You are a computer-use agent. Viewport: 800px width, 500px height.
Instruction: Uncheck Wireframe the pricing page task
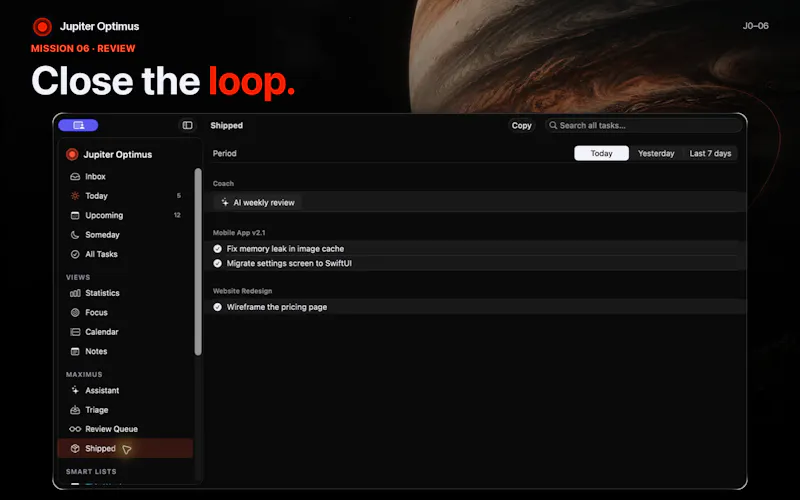[x=217, y=307]
